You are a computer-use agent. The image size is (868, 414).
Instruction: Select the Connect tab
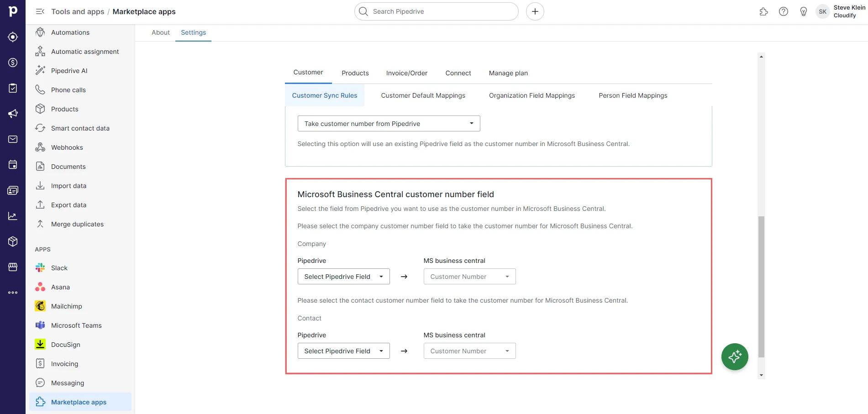458,73
